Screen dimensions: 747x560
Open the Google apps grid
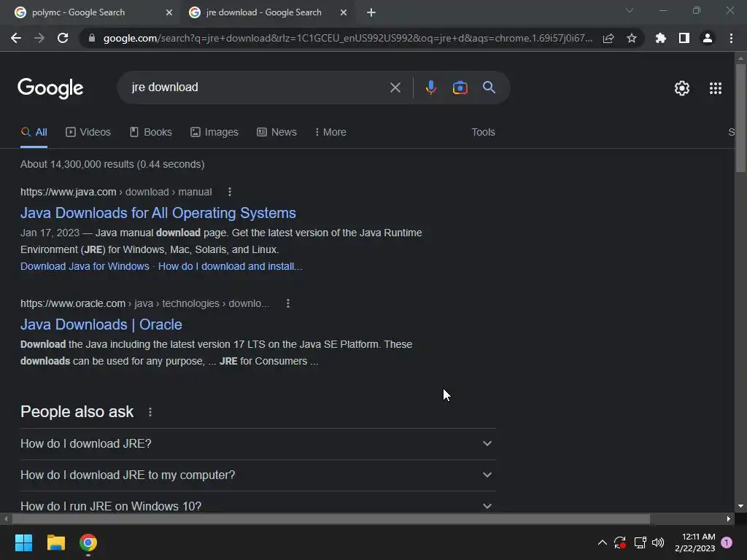click(x=716, y=88)
